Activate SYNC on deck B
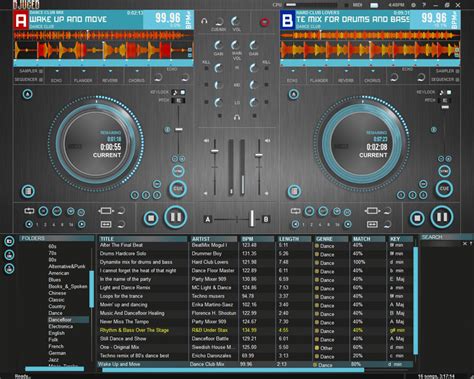474x379 pixels. click(x=444, y=171)
